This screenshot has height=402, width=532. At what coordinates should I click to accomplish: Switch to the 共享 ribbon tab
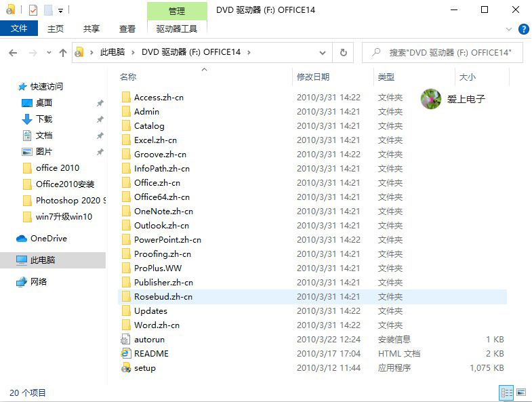tap(91, 28)
